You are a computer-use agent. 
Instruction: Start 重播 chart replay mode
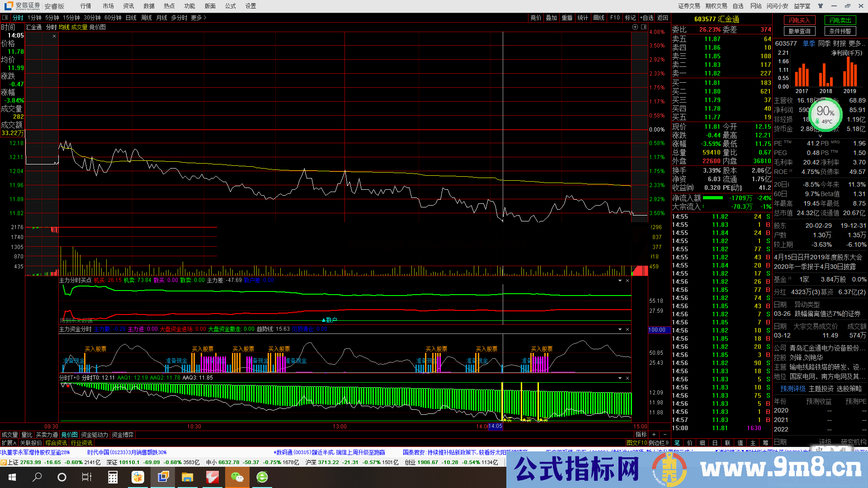pyautogui.click(x=566, y=18)
